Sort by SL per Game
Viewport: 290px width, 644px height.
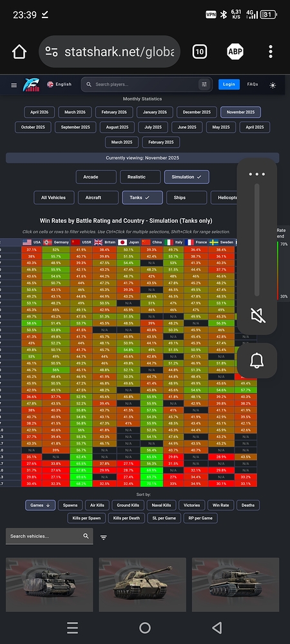click(164, 518)
